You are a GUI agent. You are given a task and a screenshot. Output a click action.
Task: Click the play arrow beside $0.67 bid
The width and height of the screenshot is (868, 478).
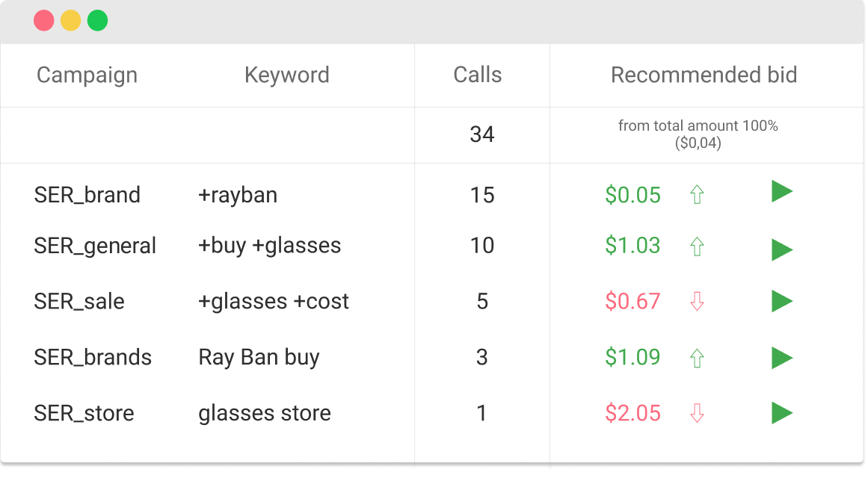coord(781,302)
